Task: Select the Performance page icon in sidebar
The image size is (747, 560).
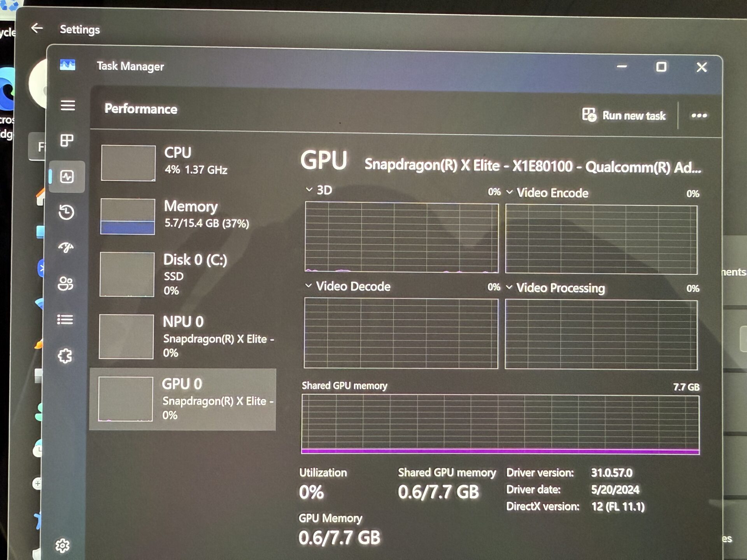Action: (67, 176)
